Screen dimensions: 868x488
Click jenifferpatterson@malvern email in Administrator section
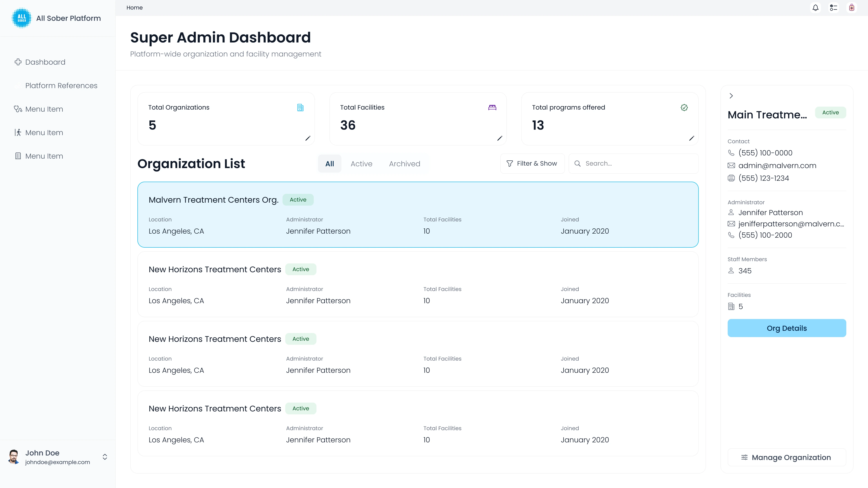[x=791, y=224]
